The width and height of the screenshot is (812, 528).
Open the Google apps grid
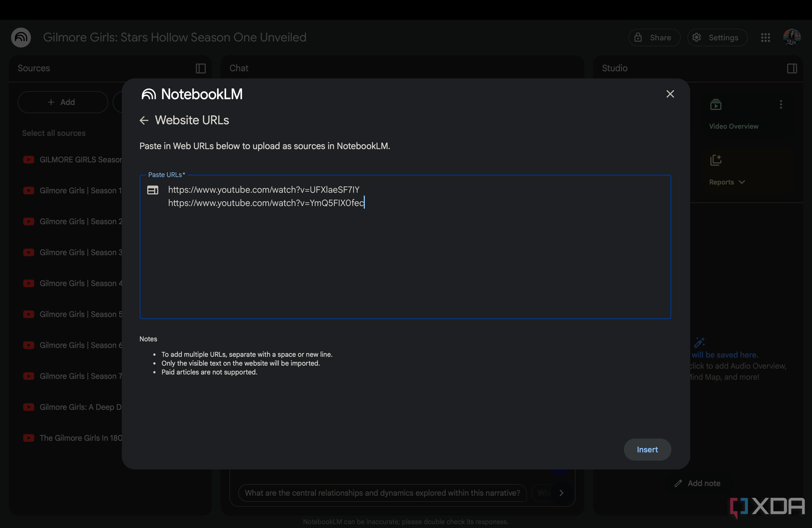pyautogui.click(x=765, y=38)
